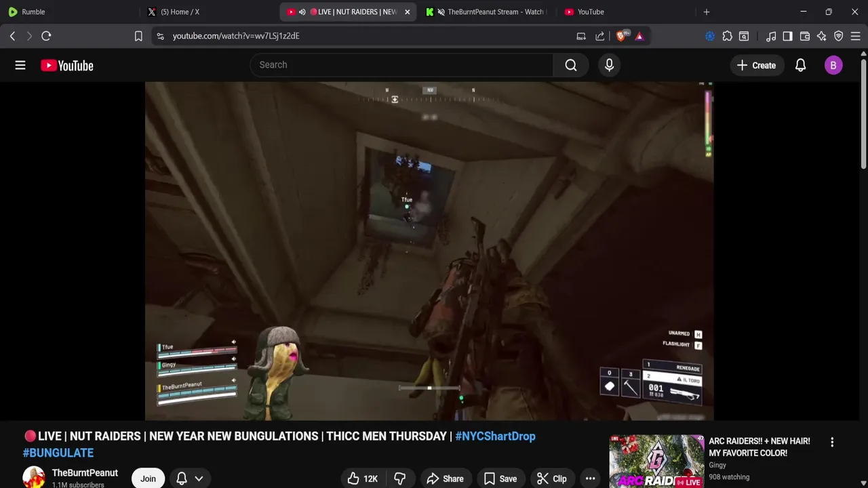
Task: Click the Create button
Action: [756, 65]
